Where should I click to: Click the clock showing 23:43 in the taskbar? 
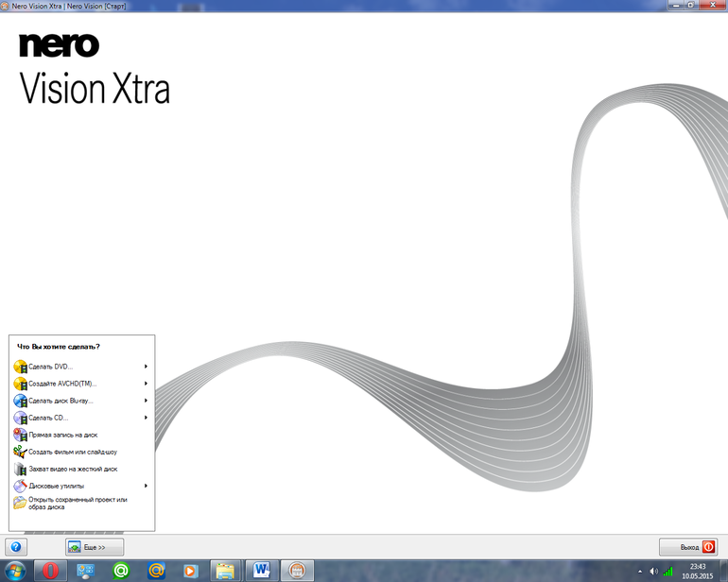[x=698, y=571]
